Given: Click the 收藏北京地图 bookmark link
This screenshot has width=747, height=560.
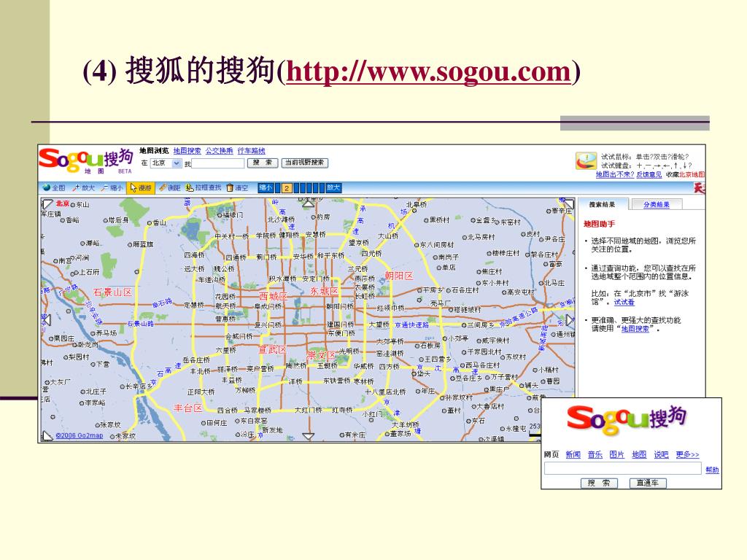Looking at the screenshot, I should coord(685,174).
